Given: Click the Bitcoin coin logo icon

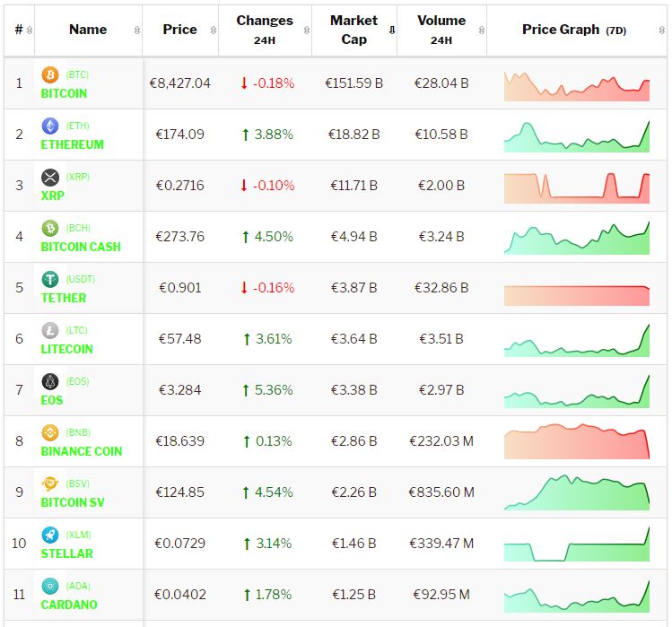Looking at the screenshot, I should click(50, 75).
